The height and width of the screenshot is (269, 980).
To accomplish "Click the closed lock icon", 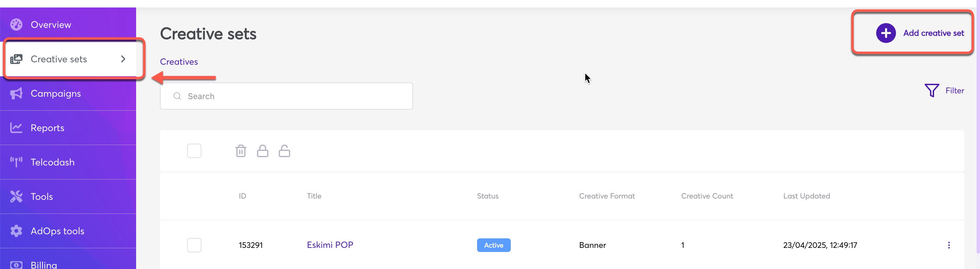I will tap(262, 151).
